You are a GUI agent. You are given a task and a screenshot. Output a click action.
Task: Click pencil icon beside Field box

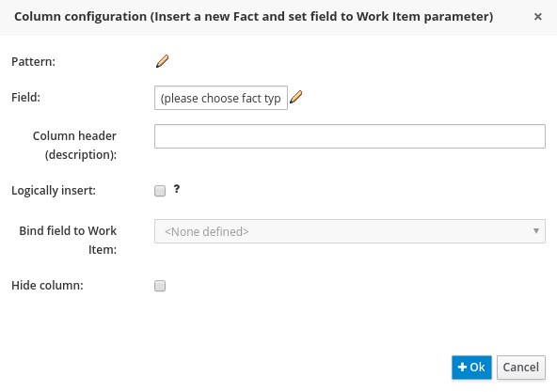pos(295,97)
